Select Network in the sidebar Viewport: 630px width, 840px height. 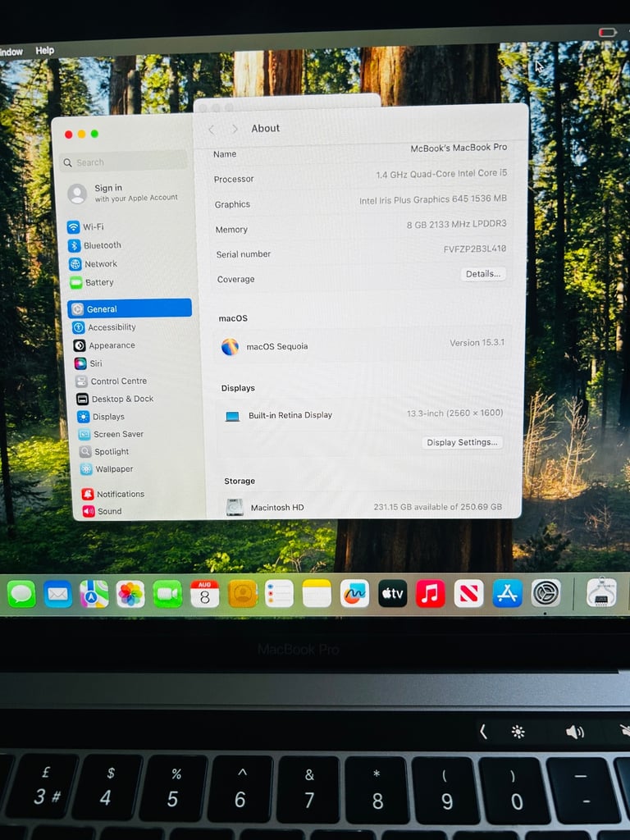tap(94, 264)
